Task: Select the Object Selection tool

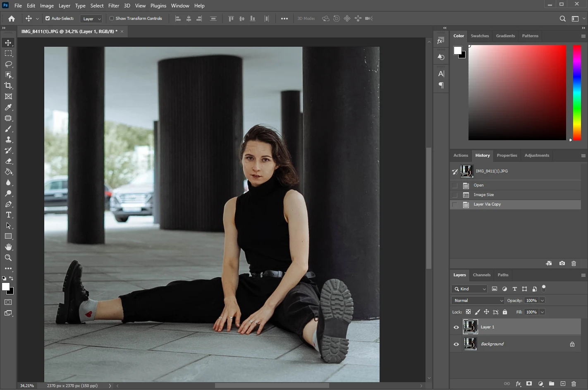Action: [8, 75]
